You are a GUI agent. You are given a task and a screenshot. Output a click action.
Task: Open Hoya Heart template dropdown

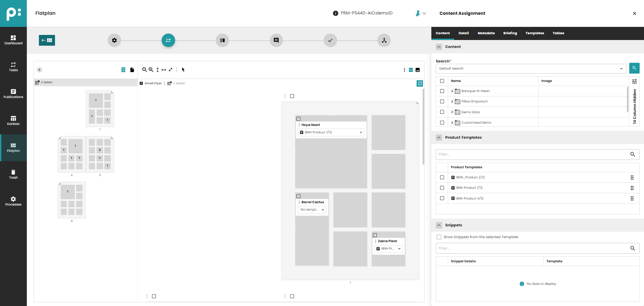coord(361,133)
